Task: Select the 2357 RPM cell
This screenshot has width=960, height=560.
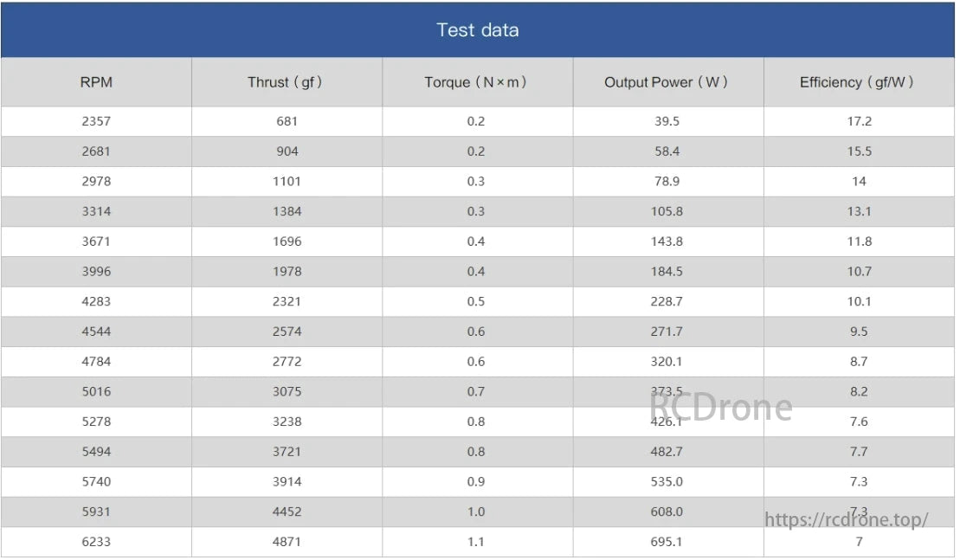Action: 96,121
